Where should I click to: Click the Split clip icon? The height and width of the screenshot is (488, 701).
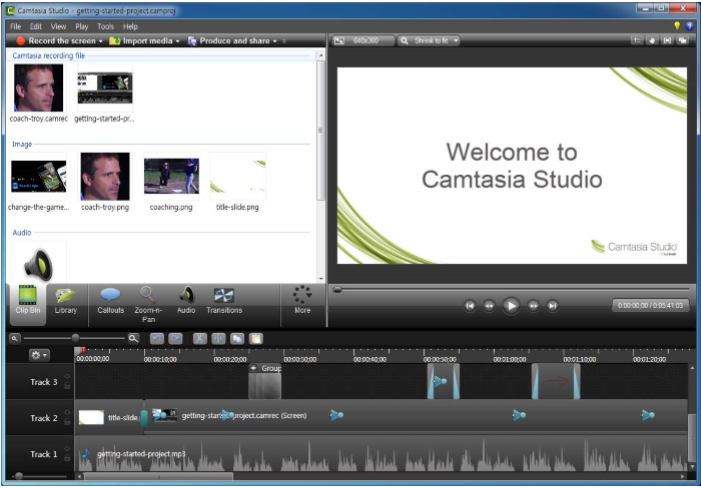tap(218, 339)
